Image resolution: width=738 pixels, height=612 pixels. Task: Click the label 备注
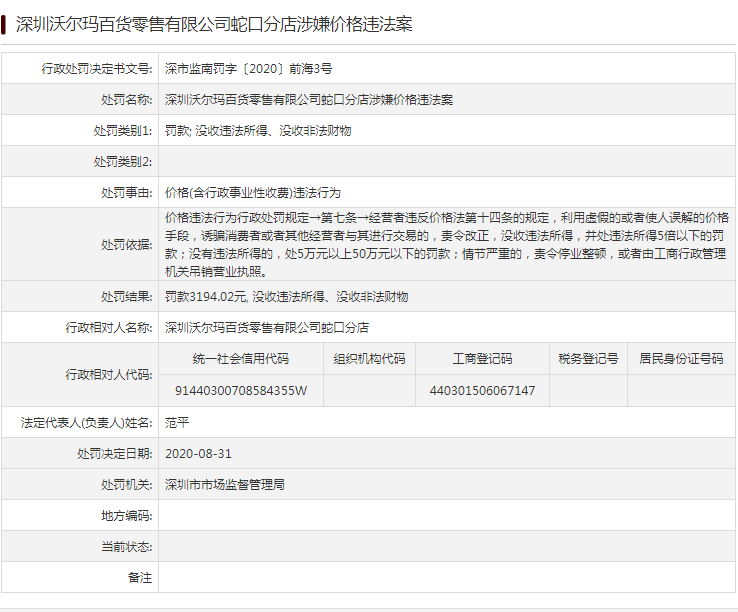click(140, 578)
